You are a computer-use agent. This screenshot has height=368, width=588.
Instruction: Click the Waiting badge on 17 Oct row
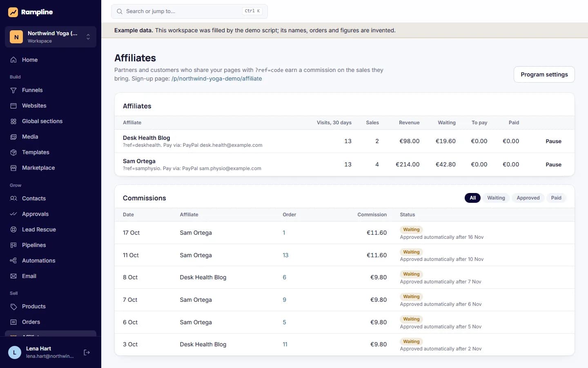pos(411,229)
